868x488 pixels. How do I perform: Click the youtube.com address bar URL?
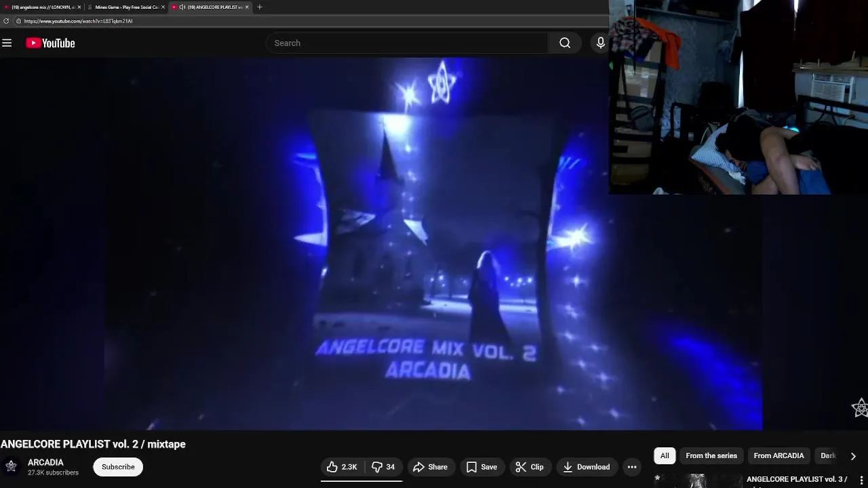78,21
